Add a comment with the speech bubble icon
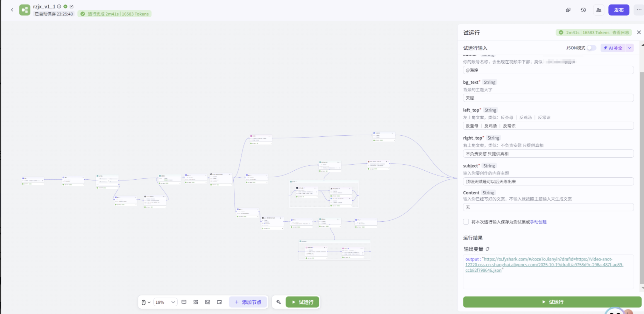 coord(184,302)
